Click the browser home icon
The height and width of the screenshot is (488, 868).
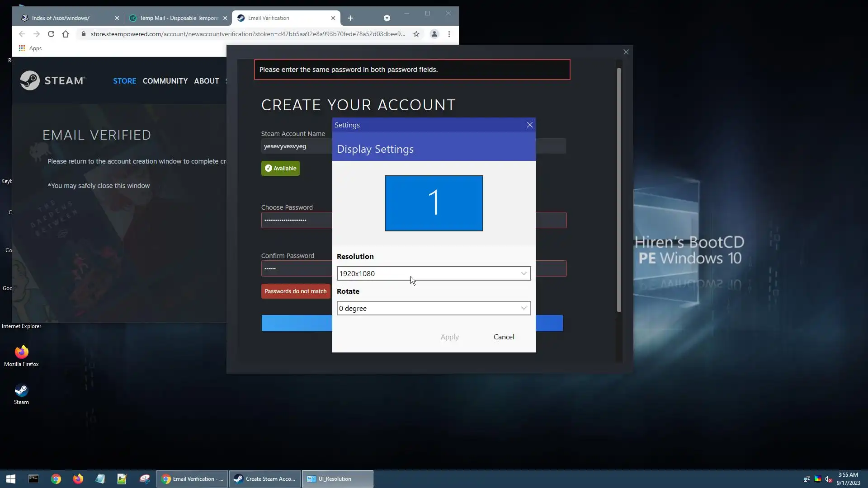[x=66, y=34]
